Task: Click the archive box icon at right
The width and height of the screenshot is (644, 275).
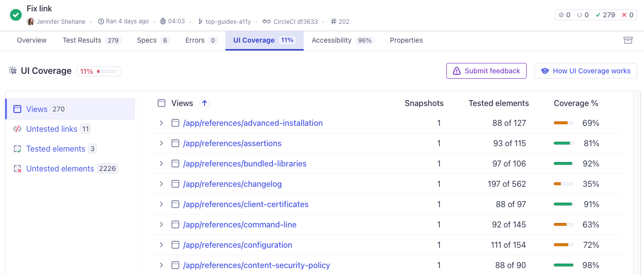Action: tap(628, 40)
